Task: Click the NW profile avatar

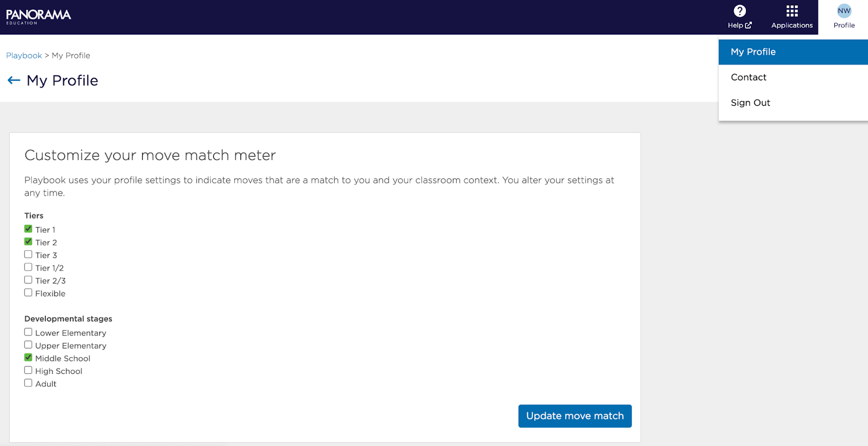Action: 844,11
